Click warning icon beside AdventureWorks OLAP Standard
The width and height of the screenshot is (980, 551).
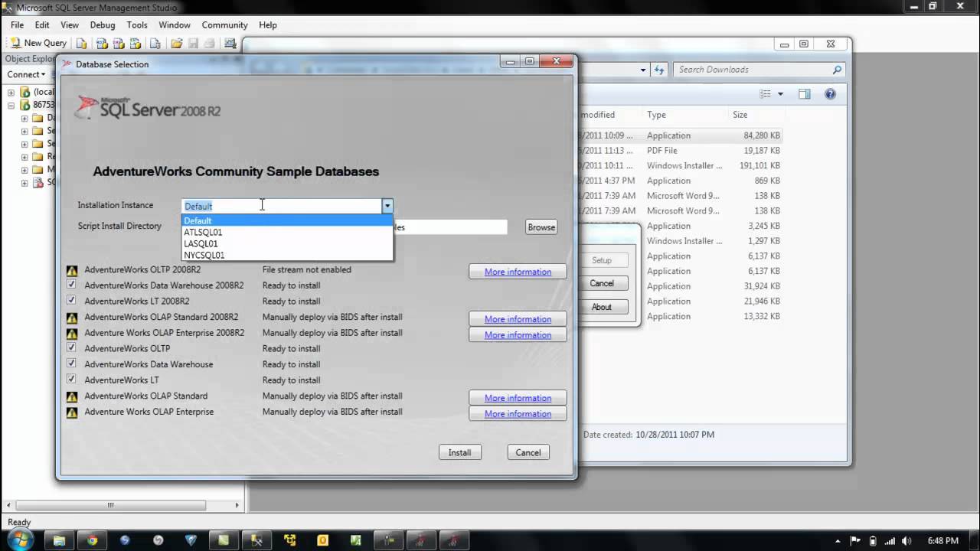72,396
